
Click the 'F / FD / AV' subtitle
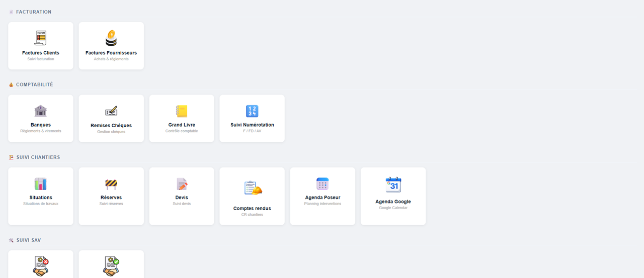point(252,131)
